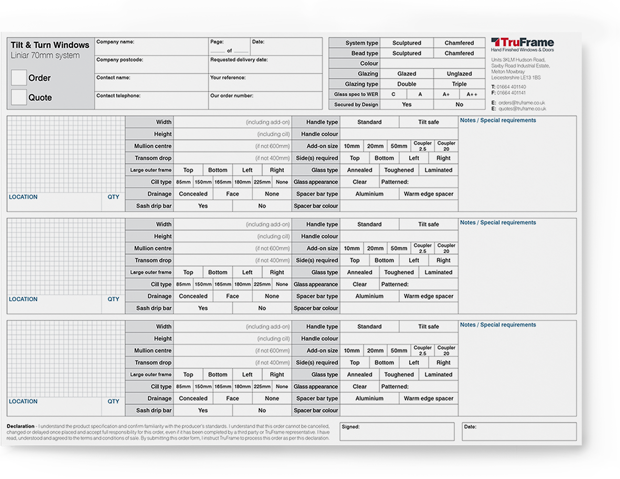This screenshot has width=620, height=479.
Task: Select Yes for Sash drip bar, bottom section
Action: click(203, 411)
